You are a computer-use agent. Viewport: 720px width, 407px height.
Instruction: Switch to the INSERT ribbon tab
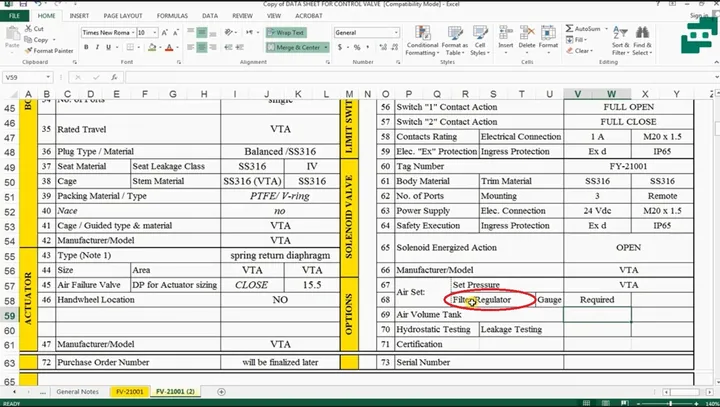[x=79, y=16]
